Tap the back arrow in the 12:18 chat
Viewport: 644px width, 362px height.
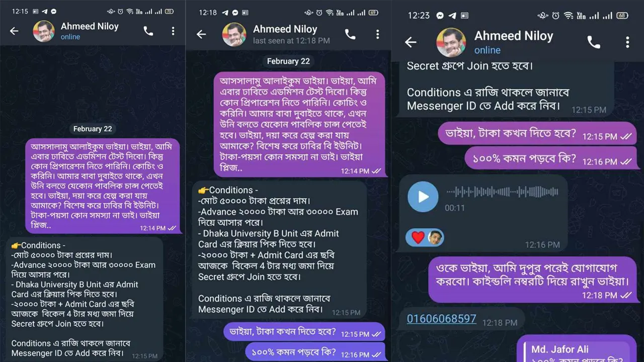(x=201, y=34)
